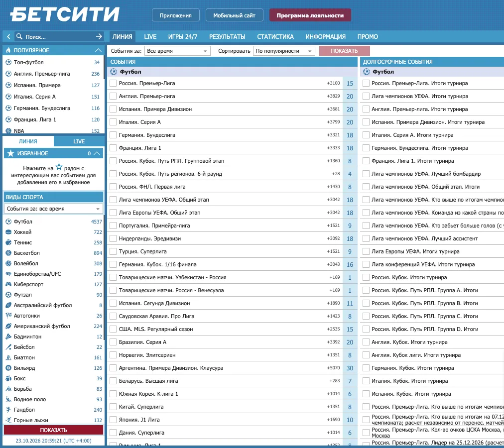Click the Boxing glove icon
This screenshot has width=504, height=448.
coord(8,379)
